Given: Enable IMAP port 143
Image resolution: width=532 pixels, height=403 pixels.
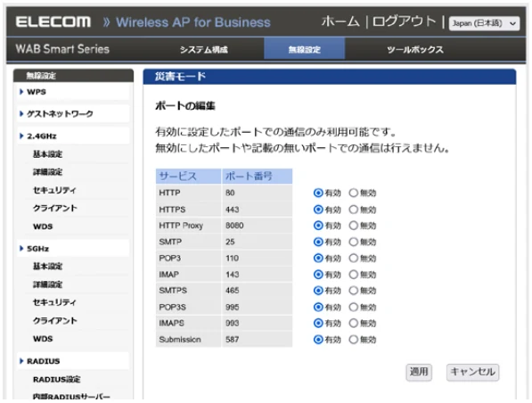Looking at the screenshot, I should pyautogui.click(x=318, y=275).
